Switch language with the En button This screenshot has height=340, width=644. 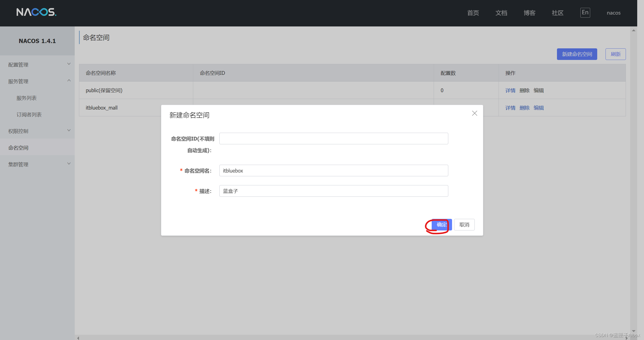pyautogui.click(x=585, y=13)
